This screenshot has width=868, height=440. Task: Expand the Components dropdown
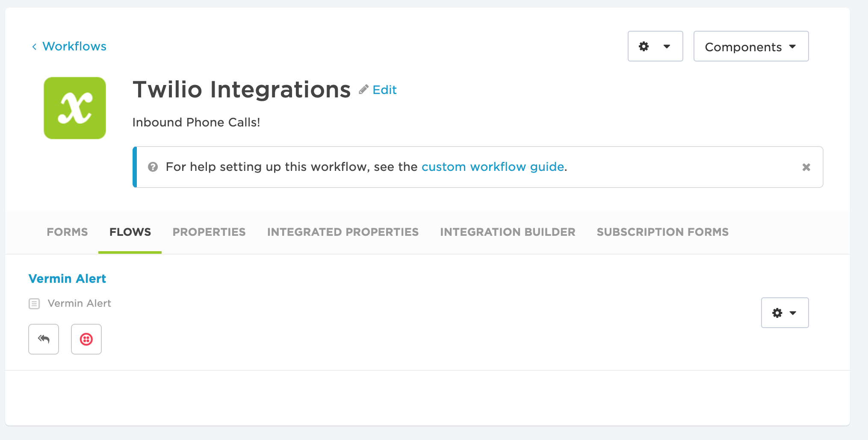tap(751, 46)
